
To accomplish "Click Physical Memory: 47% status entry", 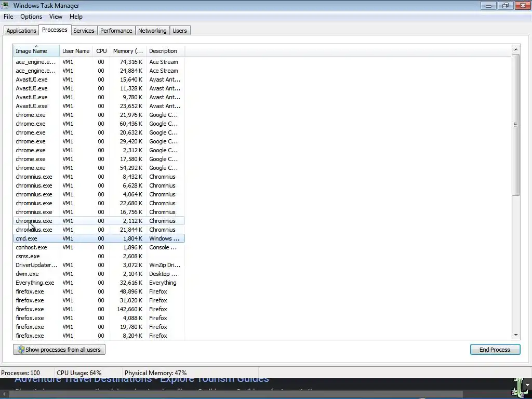I will pyautogui.click(x=156, y=373).
